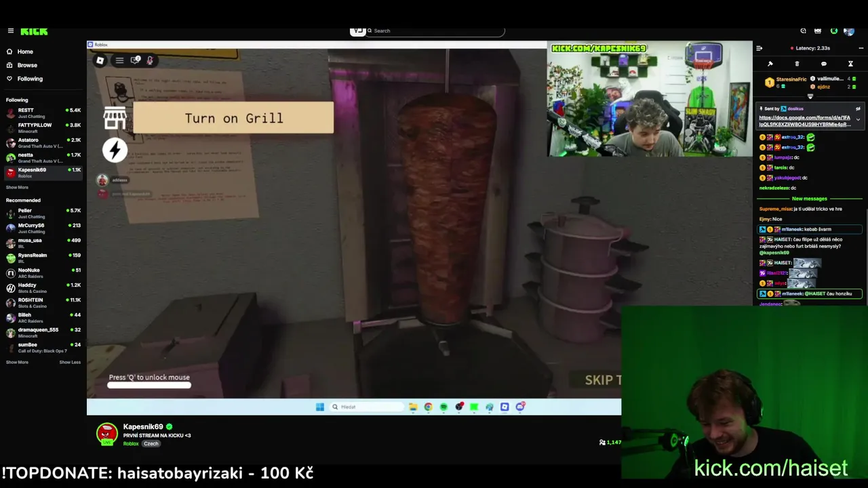Expand the gifters leaderboard
Image resolution: width=868 pixels, height=488 pixels.
[x=810, y=97]
